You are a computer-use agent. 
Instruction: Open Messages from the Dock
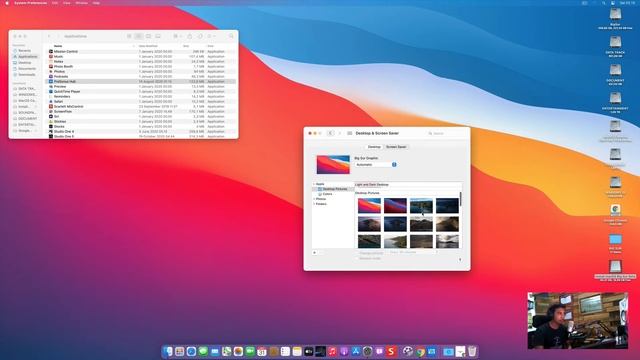pyautogui.click(x=203, y=351)
